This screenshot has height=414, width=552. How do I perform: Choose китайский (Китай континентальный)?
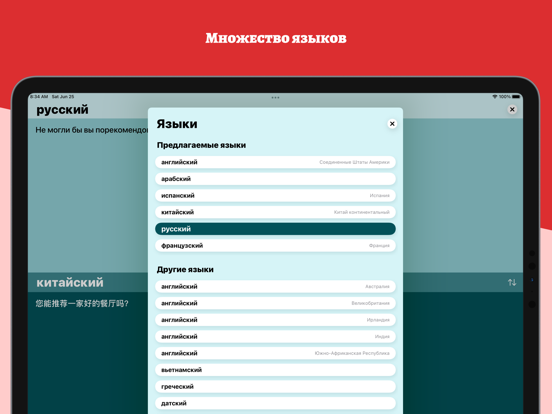coord(275,212)
